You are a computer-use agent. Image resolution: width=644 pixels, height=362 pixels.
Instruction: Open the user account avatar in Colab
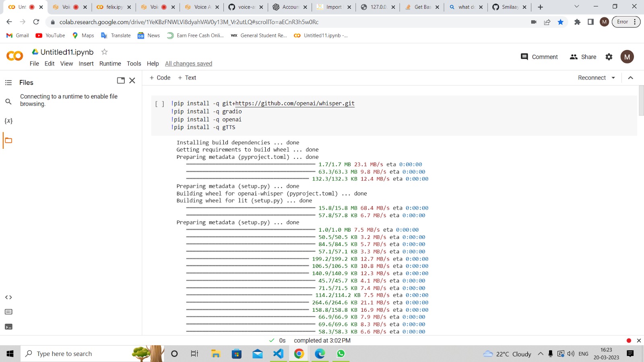coord(627,57)
